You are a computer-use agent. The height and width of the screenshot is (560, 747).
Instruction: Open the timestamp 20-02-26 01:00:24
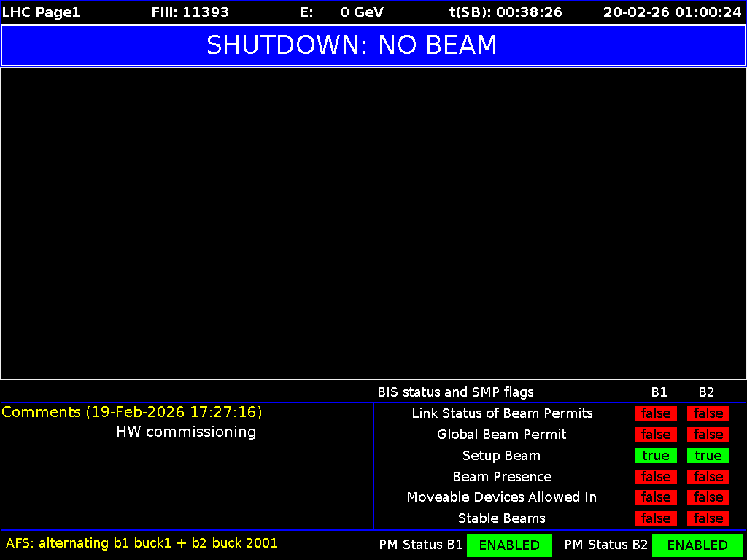[670, 12]
